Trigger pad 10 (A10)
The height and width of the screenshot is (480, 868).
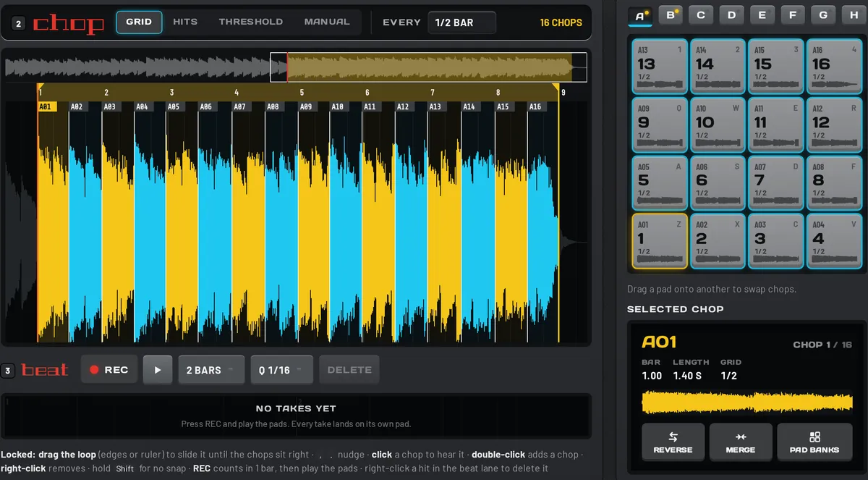pos(718,125)
